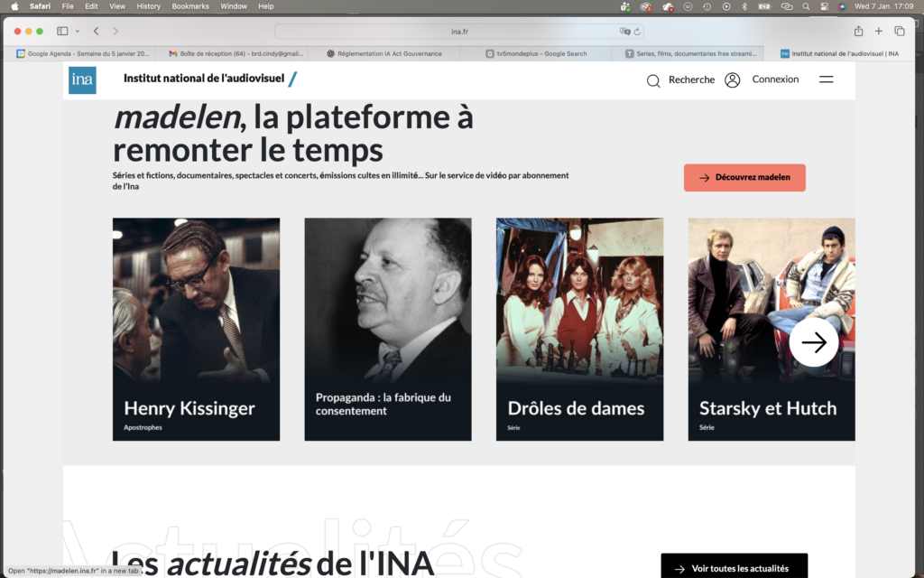Open the search magnifier icon on the page

click(653, 80)
